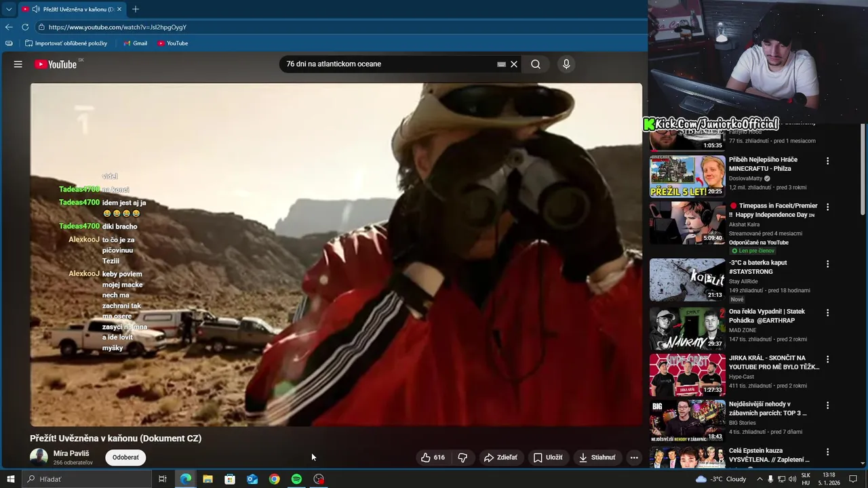Go back in the browser
Viewport: 868px width, 488px height.
point(9,27)
